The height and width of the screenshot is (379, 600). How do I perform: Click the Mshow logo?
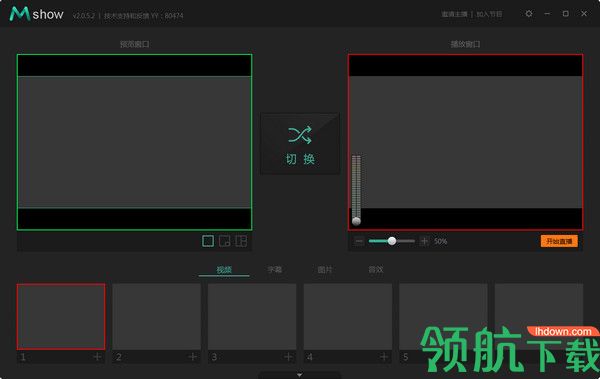coord(36,14)
